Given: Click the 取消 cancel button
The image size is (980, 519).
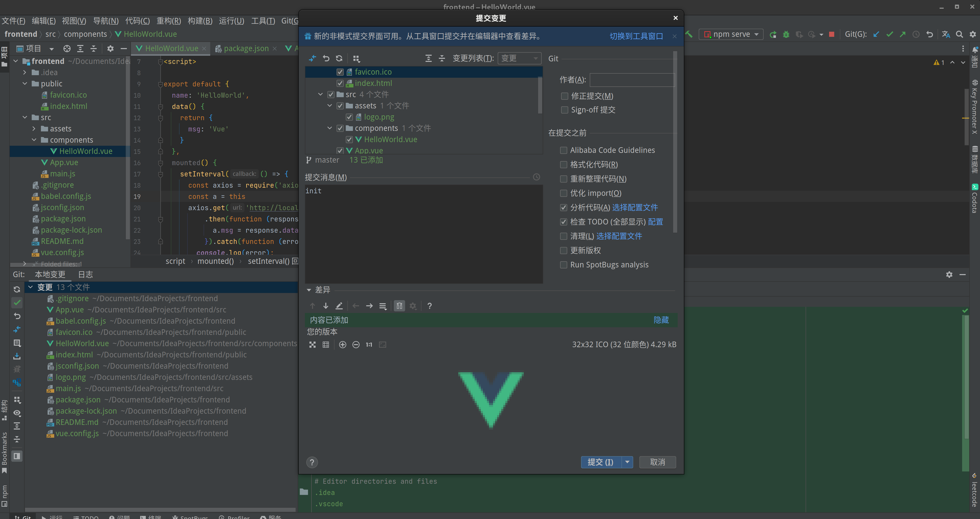Looking at the screenshot, I should [658, 462].
